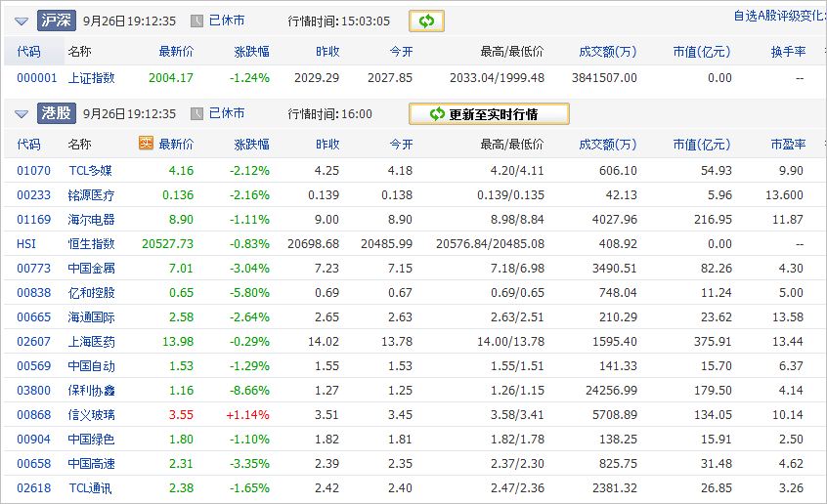Open stock code 000001 link
The height and width of the screenshot is (504, 827).
pyautogui.click(x=37, y=78)
